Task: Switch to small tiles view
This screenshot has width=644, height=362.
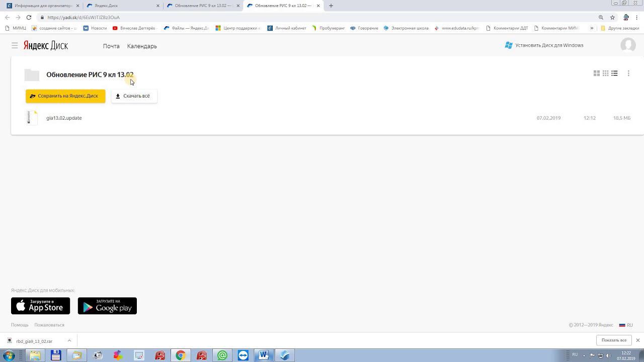Action: [x=606, y=73]
